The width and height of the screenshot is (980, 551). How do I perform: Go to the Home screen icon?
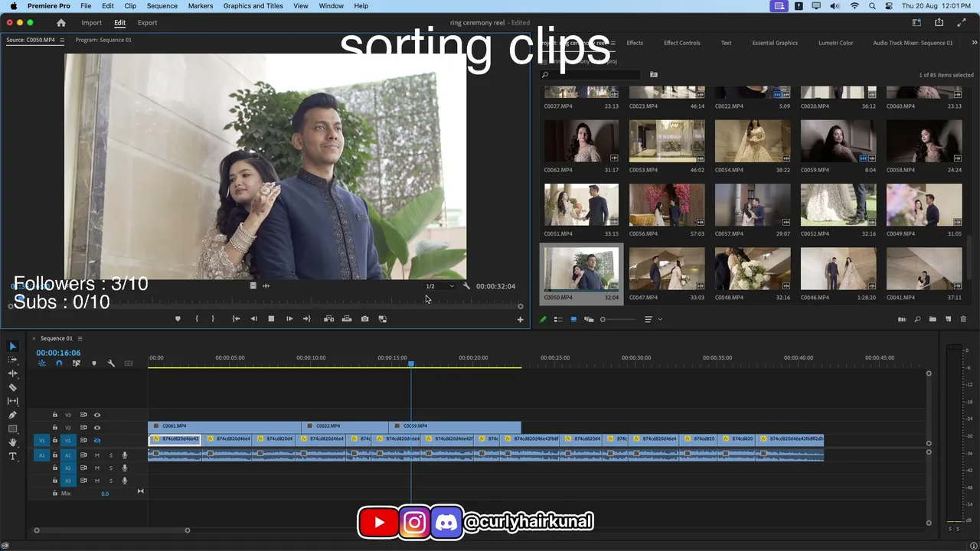[x=61, y=23]
